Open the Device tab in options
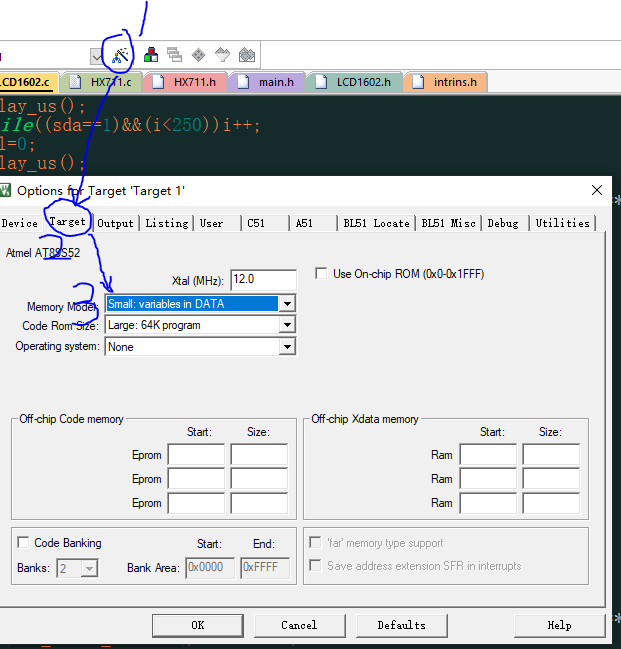Image resolution: width=621 pixels, height=649 pixels. [x=20, y=223]
